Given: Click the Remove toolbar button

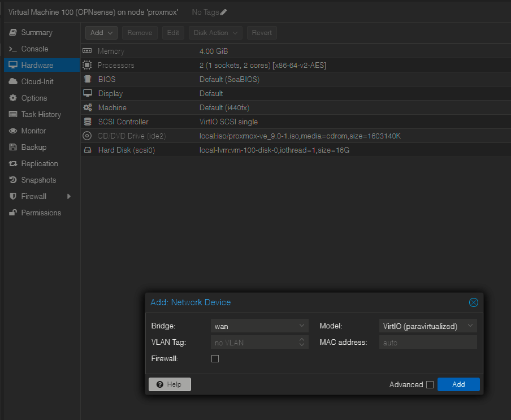Looking at the screenshot, I should click(140, 33).
